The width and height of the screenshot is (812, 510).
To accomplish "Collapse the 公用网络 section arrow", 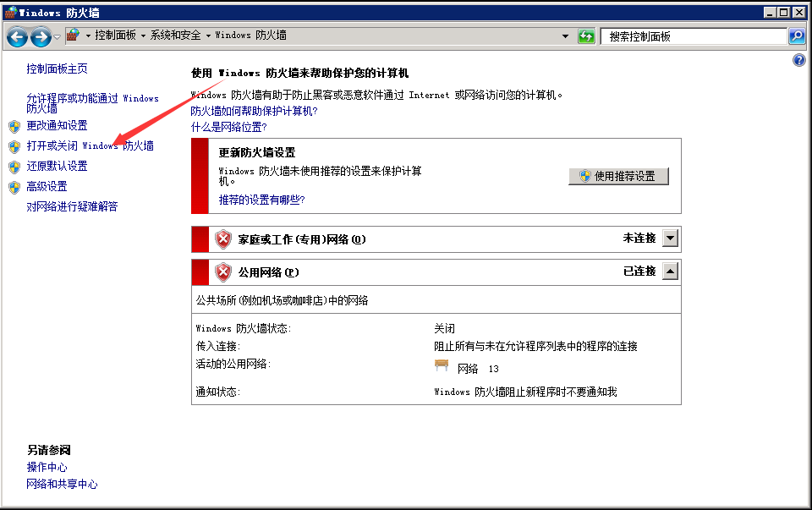I will tap(670, 271).
